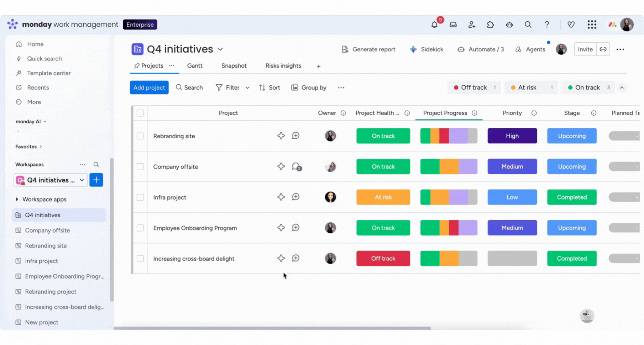
Task: Toggle the select-all checkbox in header
Action: pyautogui.click(x=140, y=113)
